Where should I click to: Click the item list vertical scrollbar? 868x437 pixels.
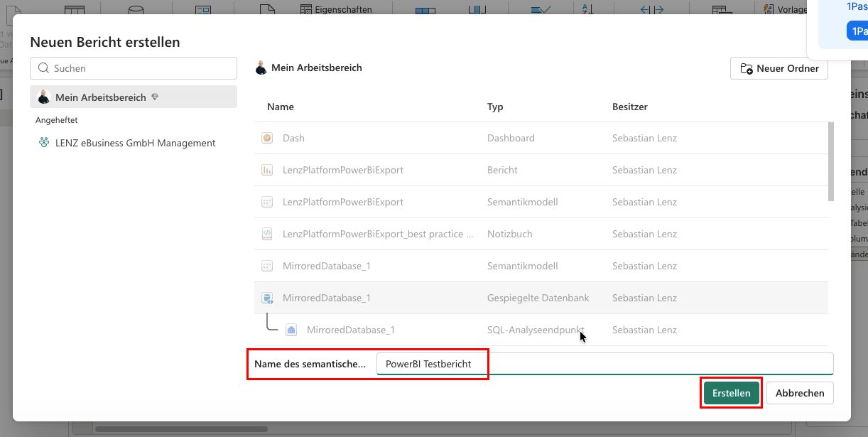coord(830,162)
